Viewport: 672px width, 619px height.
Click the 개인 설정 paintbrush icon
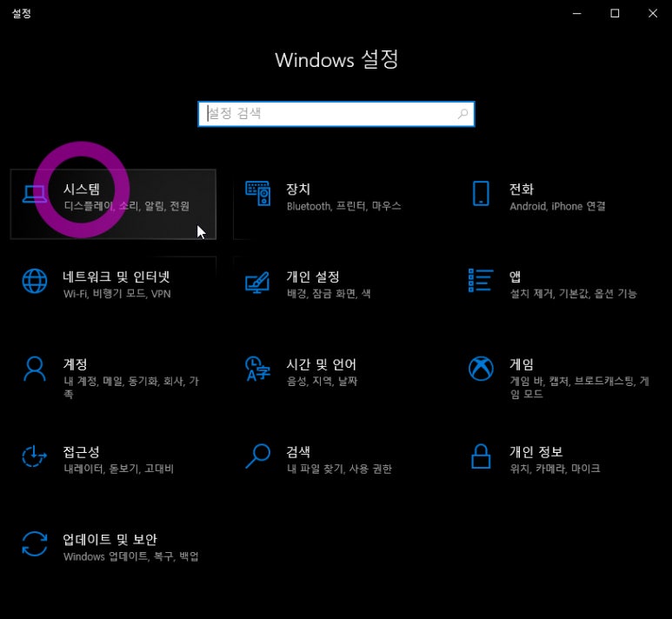click(x=257, y=282)
